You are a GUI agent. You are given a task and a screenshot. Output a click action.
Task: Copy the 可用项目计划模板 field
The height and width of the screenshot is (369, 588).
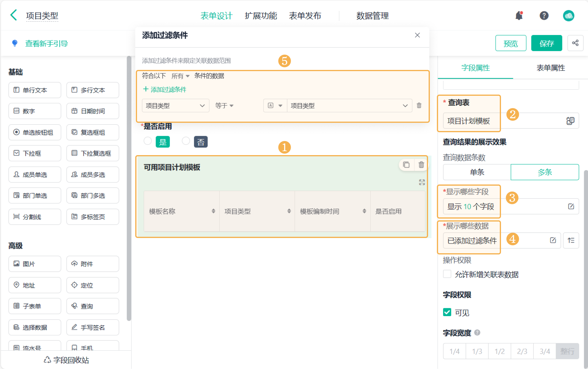(x=406, y=165)
